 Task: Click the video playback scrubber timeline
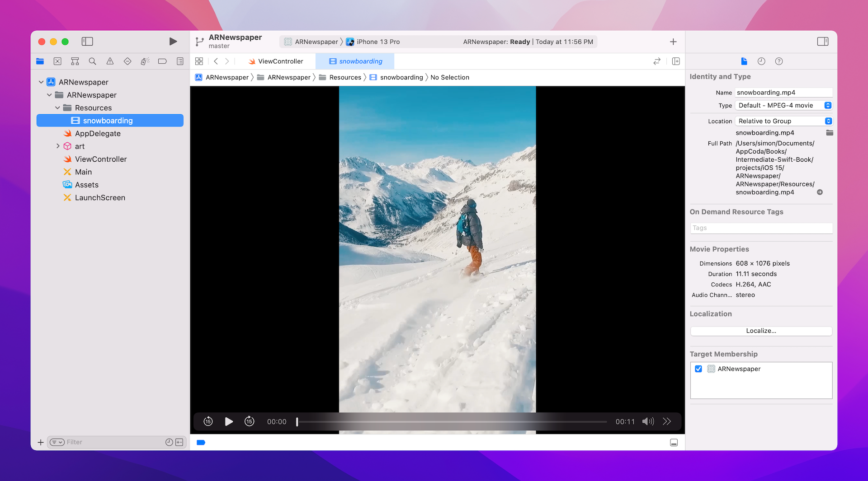[x=452, y=422]
